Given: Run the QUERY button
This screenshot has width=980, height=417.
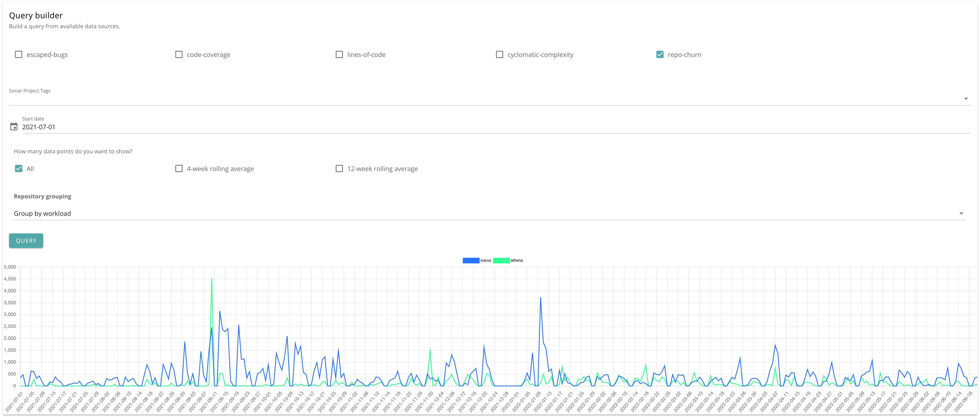Looking at the screenshot, I should [x=26, y=241].
